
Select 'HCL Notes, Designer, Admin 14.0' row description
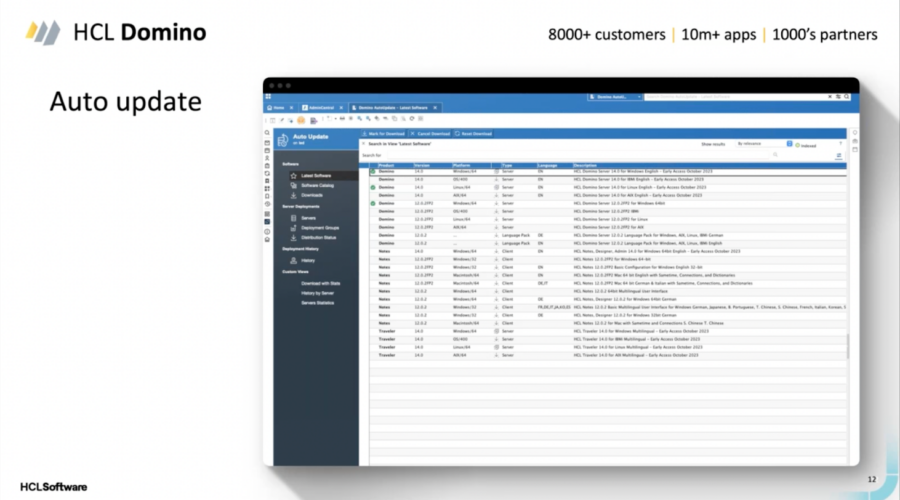click(x=657, y=251)
